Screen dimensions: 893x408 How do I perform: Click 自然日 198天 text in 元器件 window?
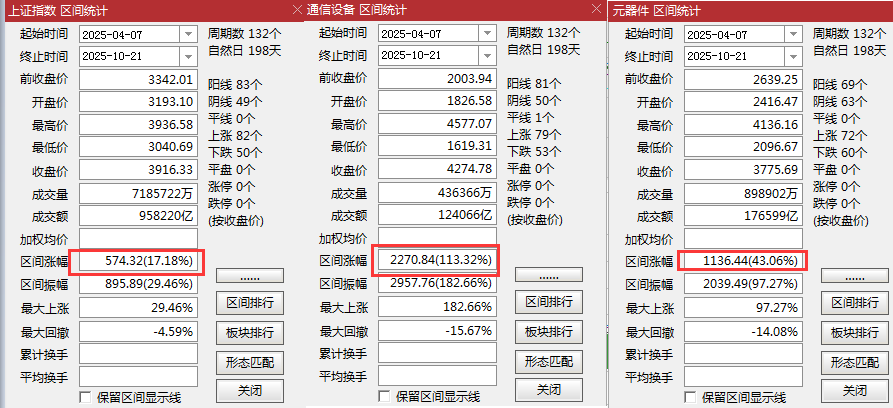coord(849,50)
